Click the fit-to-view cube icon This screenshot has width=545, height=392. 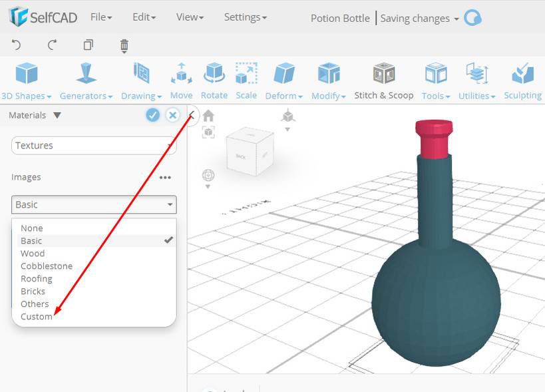pyautogui.click(x=208, y=132)
